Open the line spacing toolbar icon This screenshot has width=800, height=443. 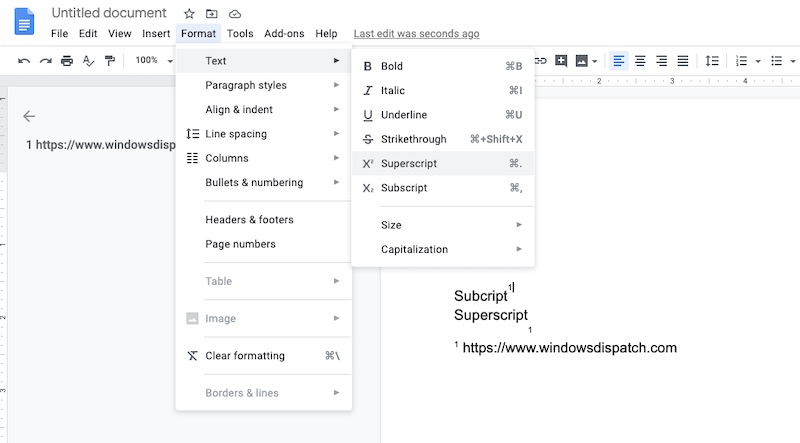pos(712,61)
